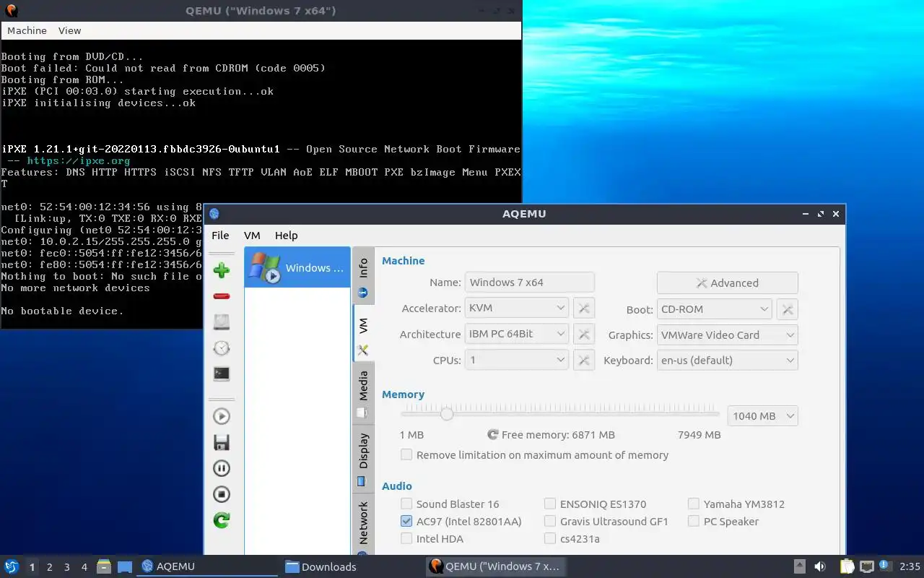Enable Remove limitation on maximum memory
Image resolution: width=924 pixels, height=578 pixels.
pos(407,455)
